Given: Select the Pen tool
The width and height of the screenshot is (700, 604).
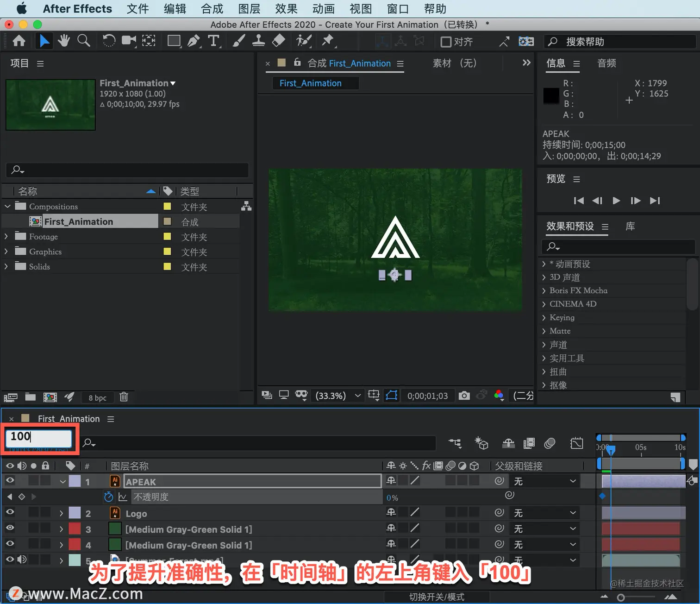Looking at the screenshot, I should [x=194, y=41].
